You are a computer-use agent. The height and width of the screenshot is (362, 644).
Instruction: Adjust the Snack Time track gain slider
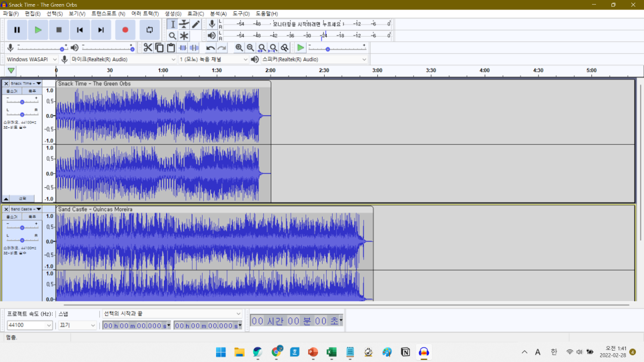tap(22, 101)
